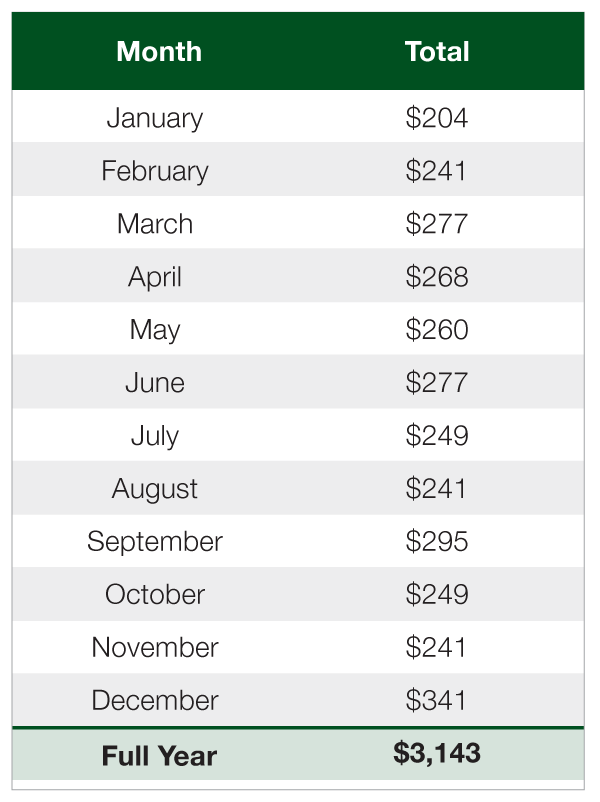Select the $260 May total
This screenshot has height=802, width=600.
[437, 330]
